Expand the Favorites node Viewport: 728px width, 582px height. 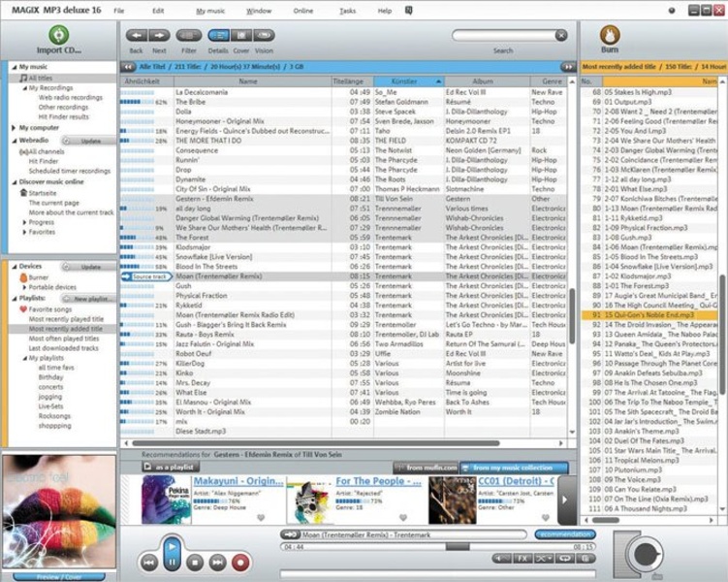[x=24, y=232]
